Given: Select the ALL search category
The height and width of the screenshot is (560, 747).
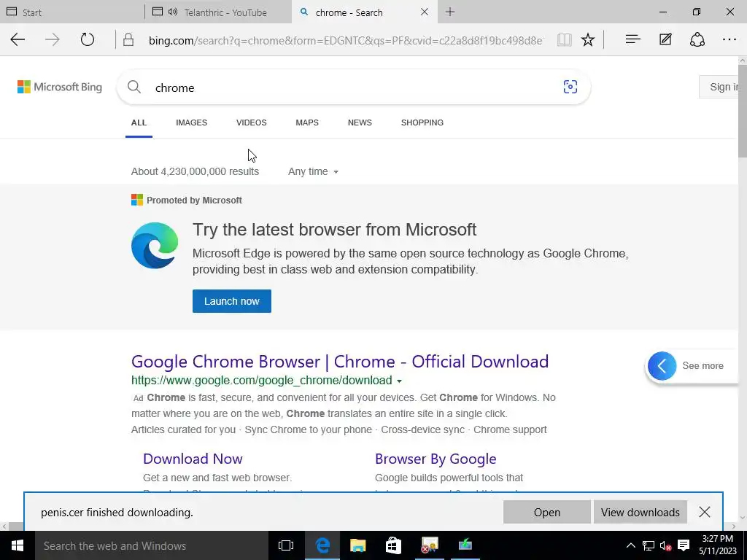Looking at the screenshot, I should tap(139, 122).
